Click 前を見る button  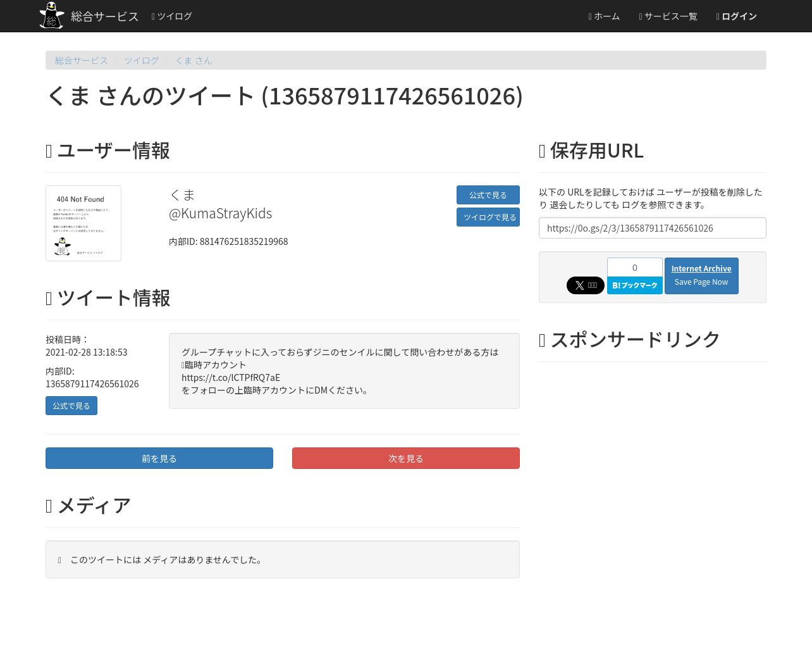(159, 458)
